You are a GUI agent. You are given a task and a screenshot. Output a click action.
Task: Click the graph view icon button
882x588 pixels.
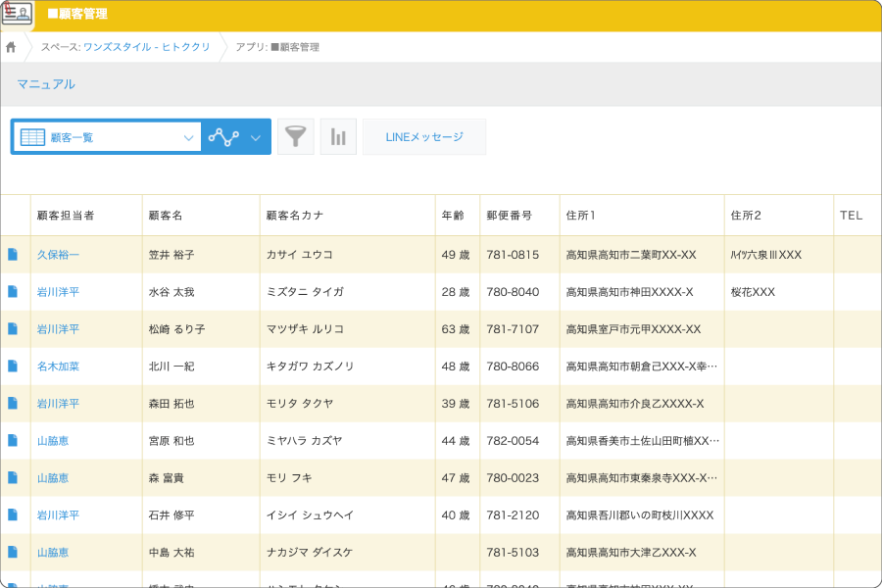(224, 137)
